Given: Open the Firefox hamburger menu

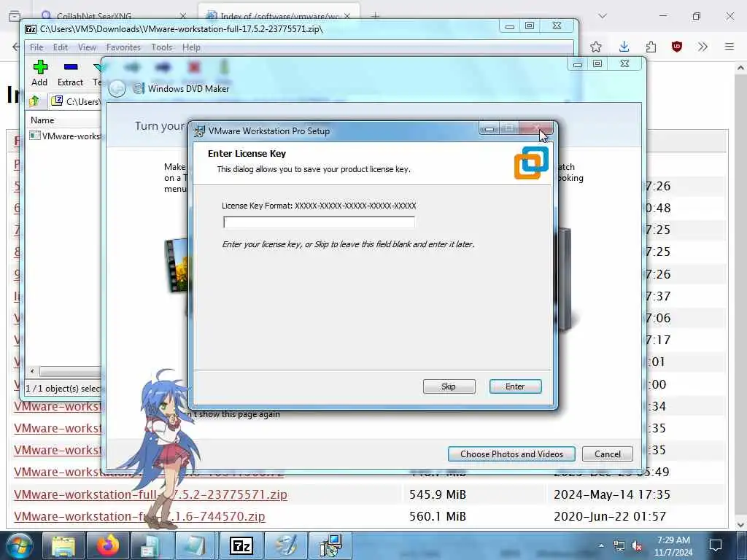Looking at the screenshot, I should (729, 47).
